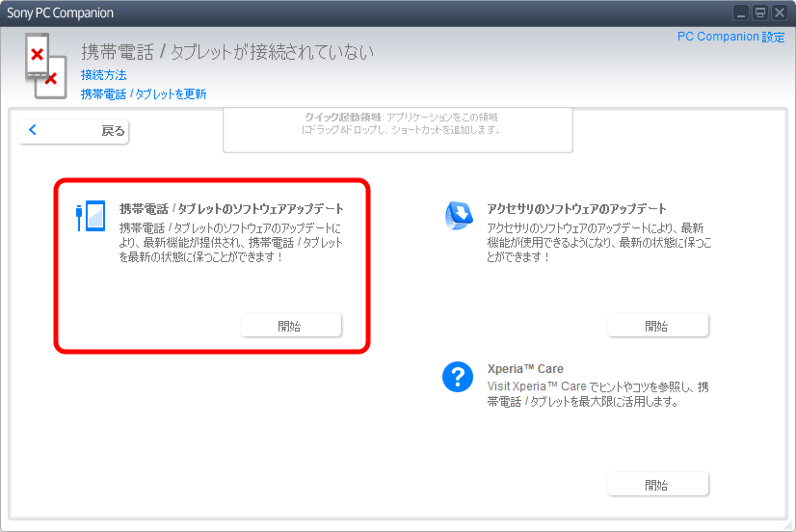Close the Sony PC Companion window

780,13
